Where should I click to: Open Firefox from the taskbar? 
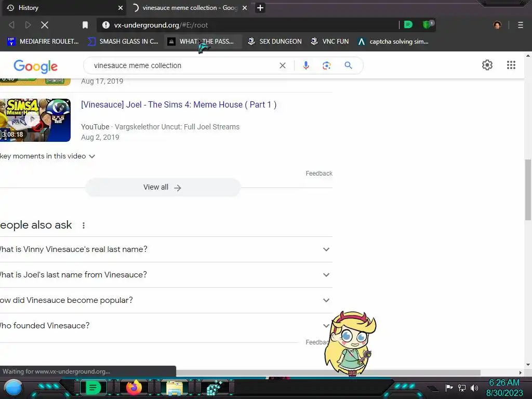pyautogui.click(x=134, y=388)
